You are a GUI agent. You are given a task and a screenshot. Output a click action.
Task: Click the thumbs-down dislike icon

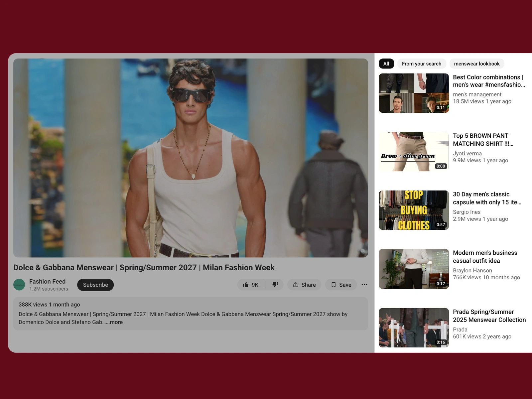click(x=275, y=285)
